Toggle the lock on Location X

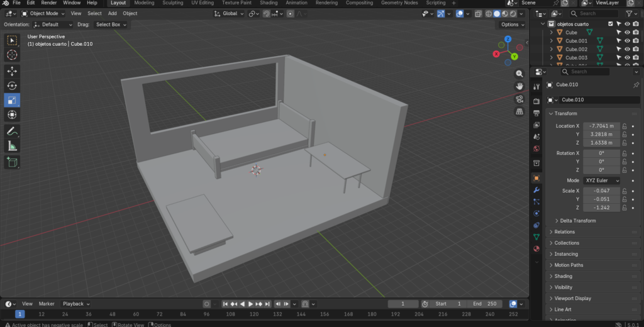pyautogui.click(x=625, y=126)
